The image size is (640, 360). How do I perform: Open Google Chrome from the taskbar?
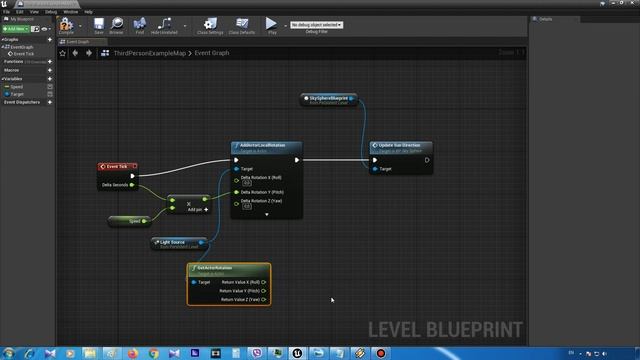click(x=153, y=353)
